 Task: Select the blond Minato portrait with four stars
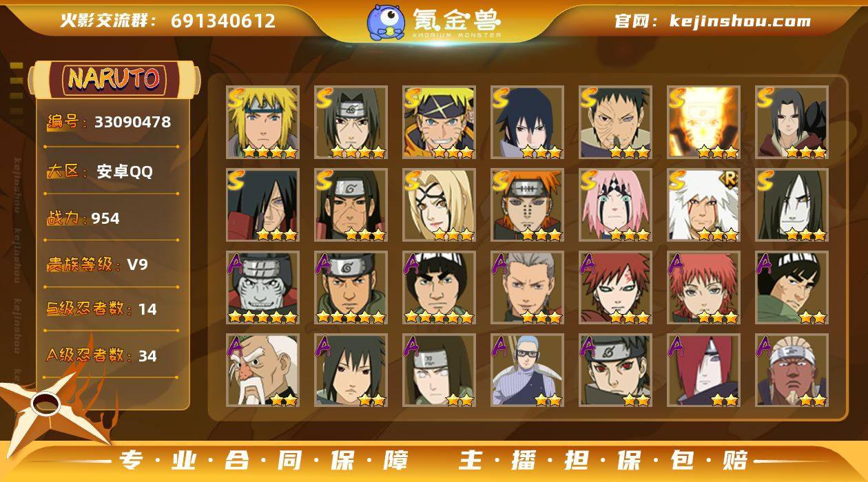[262, 122]
